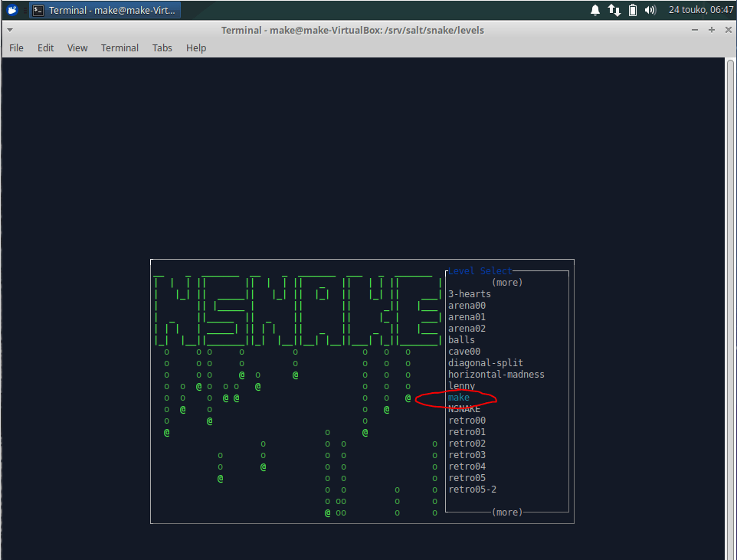Screen dimensions: 737x560
Task: Click the lower '(more)' indicator in Level Select
Action: pos(506,512)
